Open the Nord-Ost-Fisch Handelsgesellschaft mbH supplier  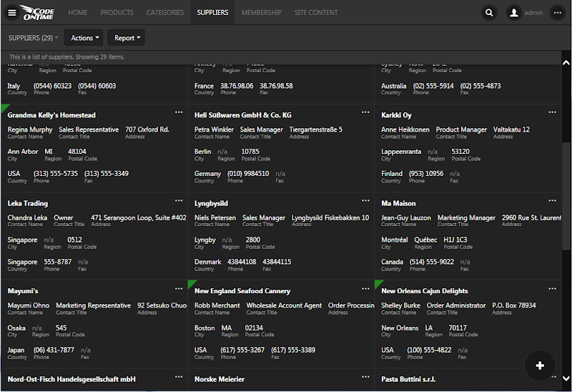point(71,379)
